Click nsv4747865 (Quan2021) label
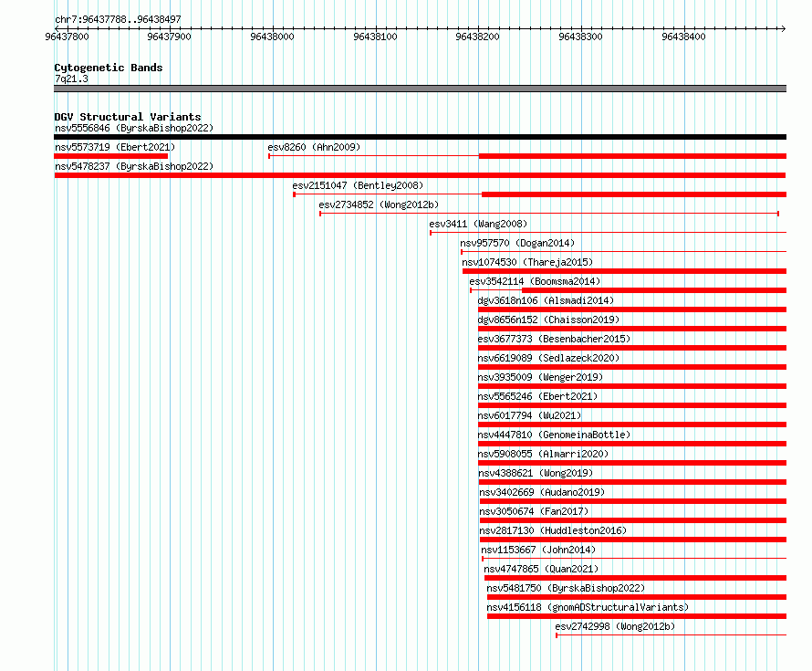Screen dimensions: 812x671 [x=541, y=569]
